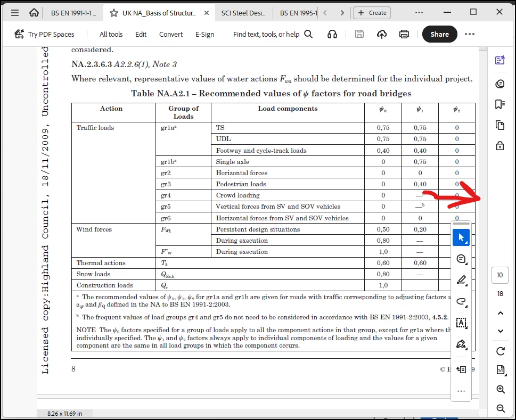Viewport: 516px width, 420px height.
Task: Go to the previous page
Action: click(500, 313)
